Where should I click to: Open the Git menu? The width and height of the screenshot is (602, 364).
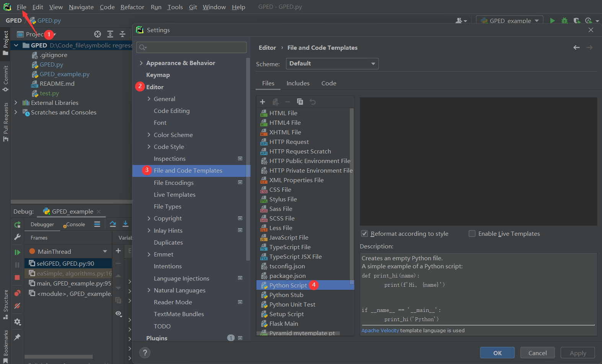pos(193,7)
